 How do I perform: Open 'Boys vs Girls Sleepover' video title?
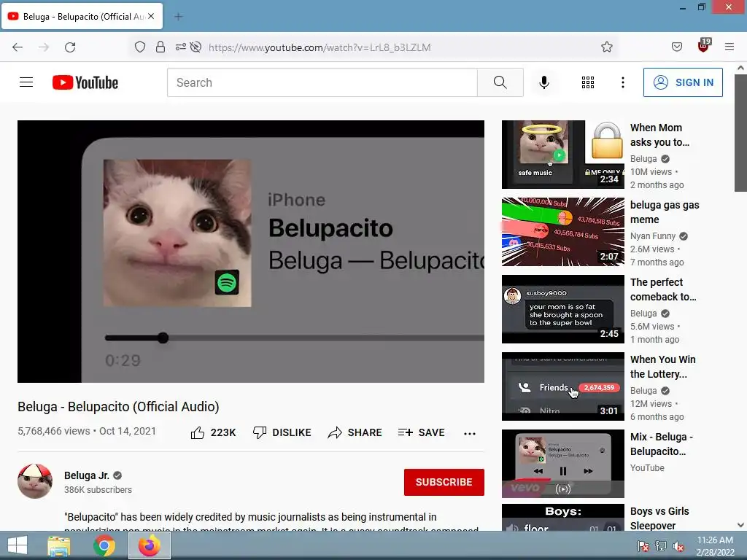659,518
